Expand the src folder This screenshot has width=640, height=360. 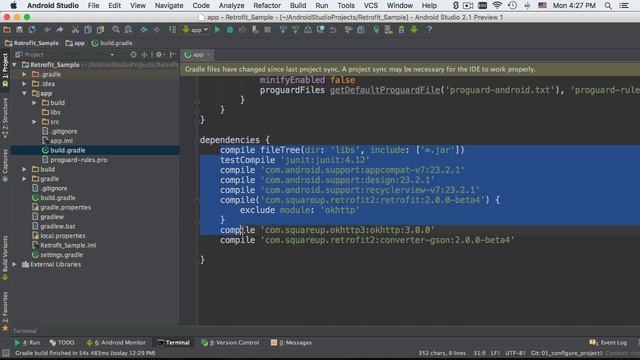35,122
